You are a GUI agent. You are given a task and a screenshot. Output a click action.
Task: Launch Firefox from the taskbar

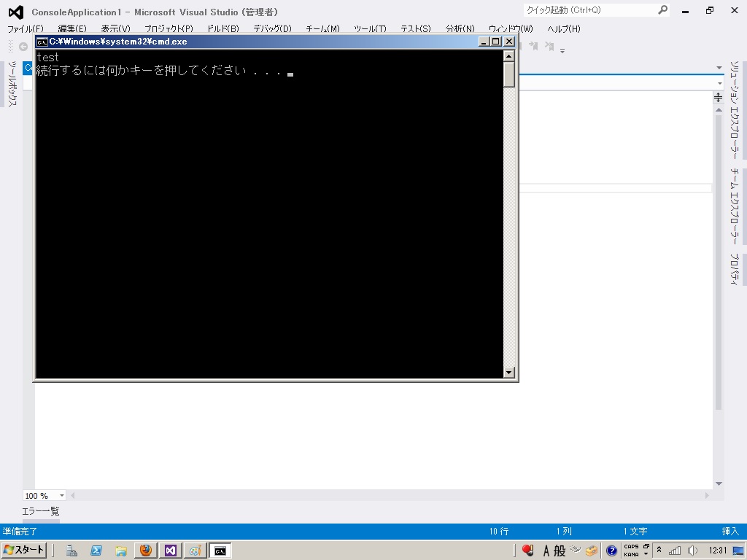146,551
